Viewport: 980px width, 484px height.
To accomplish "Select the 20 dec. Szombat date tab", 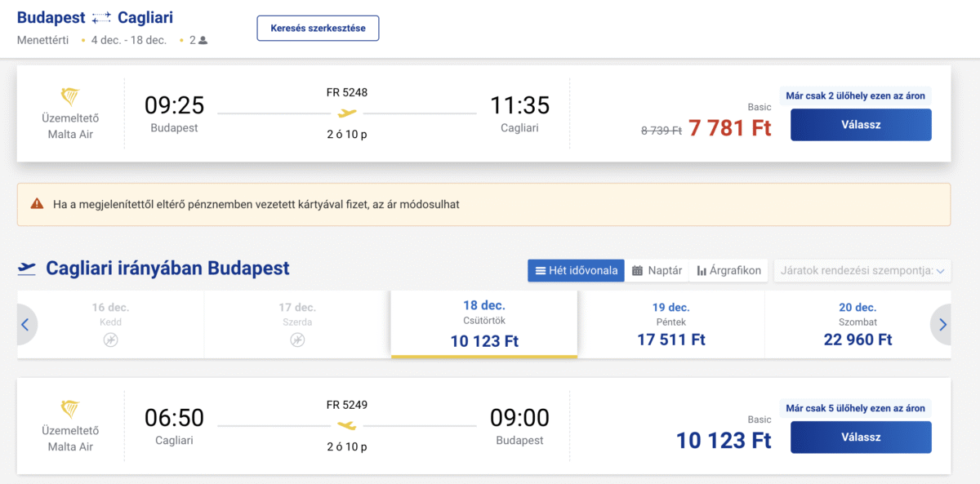I will 857,324.
